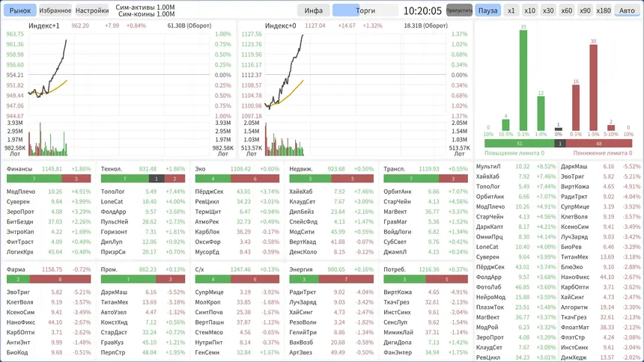Screen dimensions: 644x362
Task: Set simulation speed to x10
Action: click(x=529, y=10)
